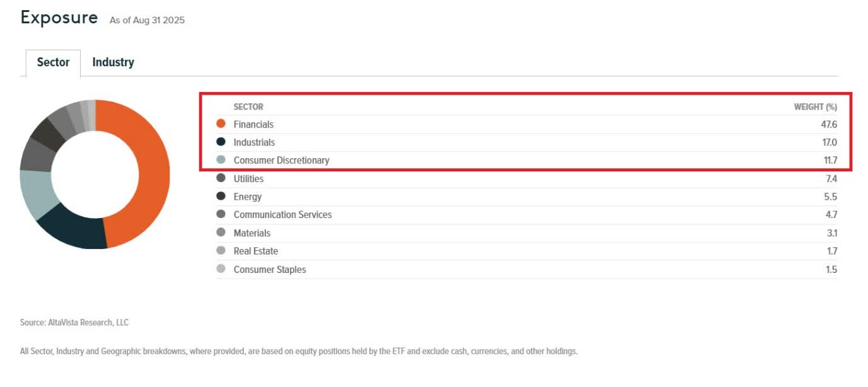Click the Consumer Discretionary legend dot

221,160
